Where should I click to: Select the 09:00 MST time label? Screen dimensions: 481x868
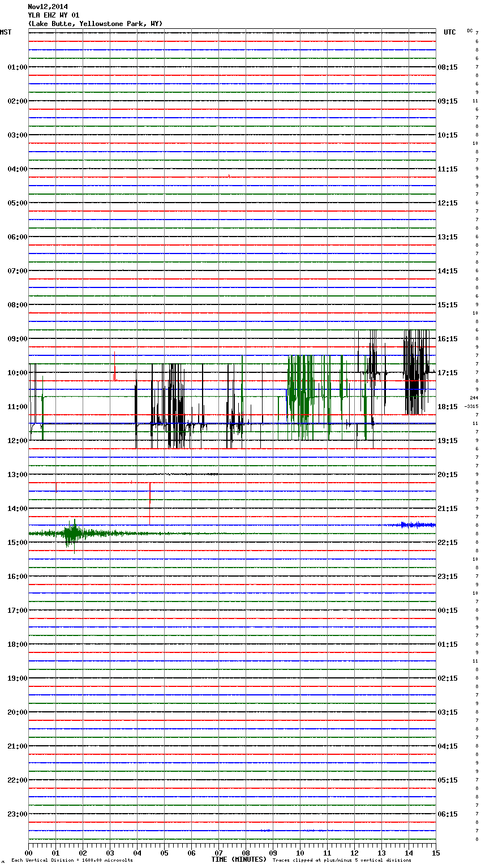pyautogui.click(x=18, y=339)
